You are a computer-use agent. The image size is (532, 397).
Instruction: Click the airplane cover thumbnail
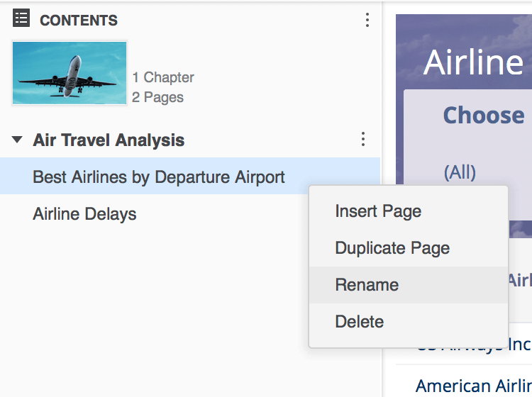(x=70, y=73)
